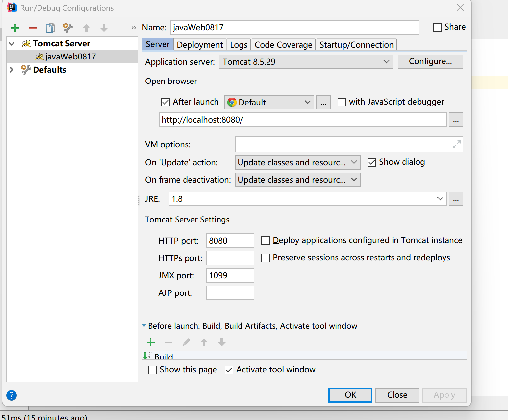Open URL ellipsis button beside localhost field
508x420 pixels.
click(x=456, y=120)
